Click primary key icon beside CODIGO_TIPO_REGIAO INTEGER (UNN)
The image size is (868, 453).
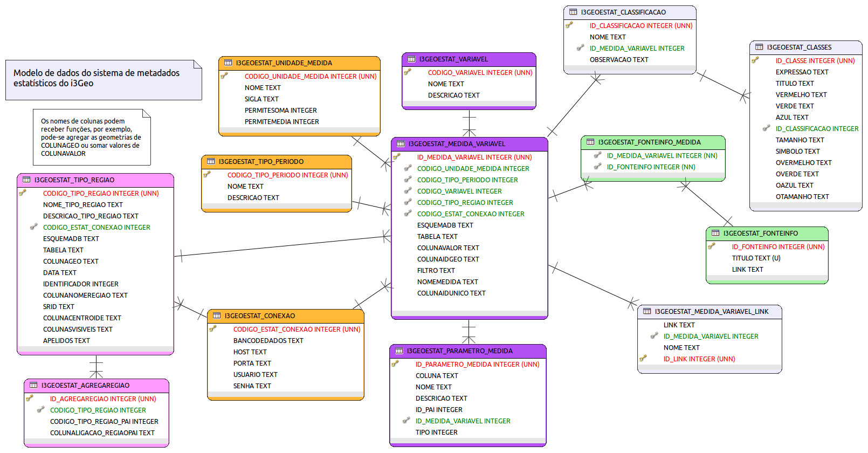[22, 193]
